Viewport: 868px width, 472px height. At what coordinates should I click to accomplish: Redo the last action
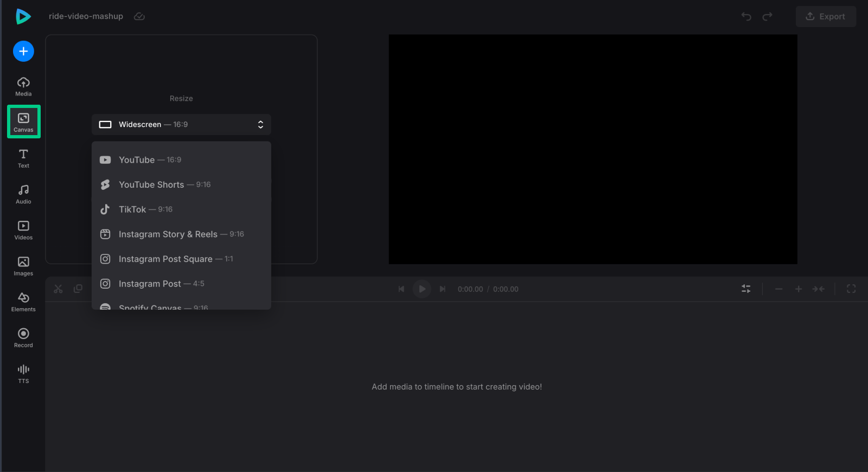(767, 16)
